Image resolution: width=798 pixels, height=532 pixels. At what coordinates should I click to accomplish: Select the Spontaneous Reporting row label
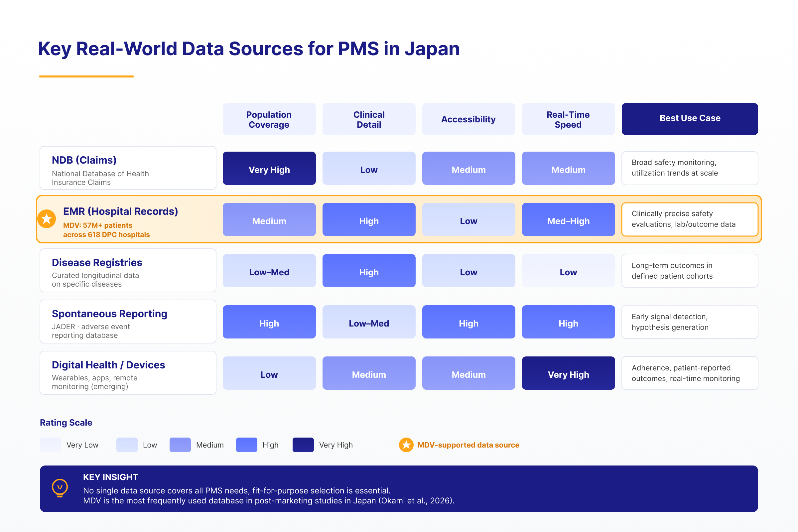click(x=128, y=322)
